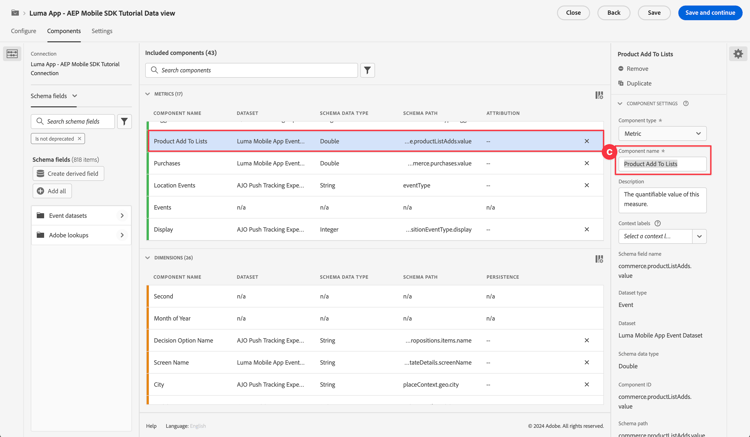Image resolution: width=750 pixels, height=437 pixels.
Task: Remove the Purchases metric row
Action: 587,163
